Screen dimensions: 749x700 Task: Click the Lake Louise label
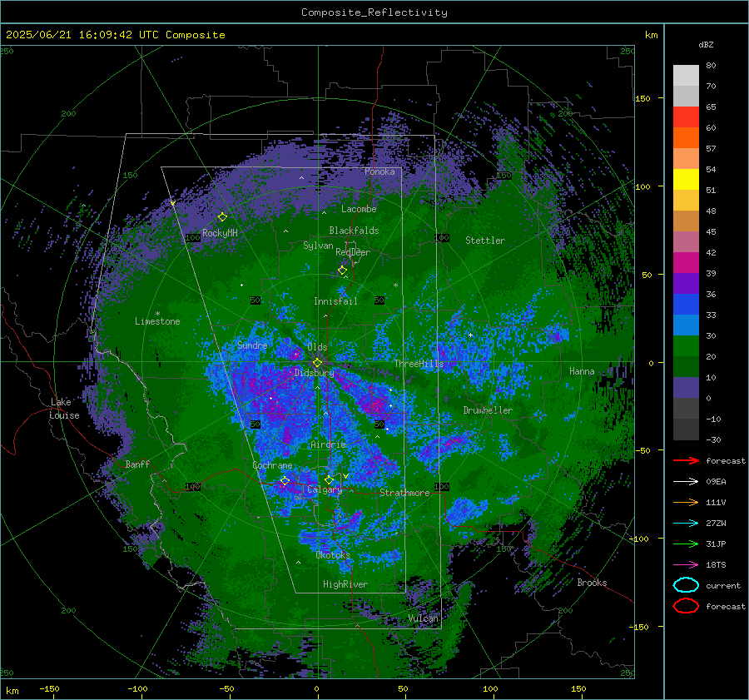64,409
